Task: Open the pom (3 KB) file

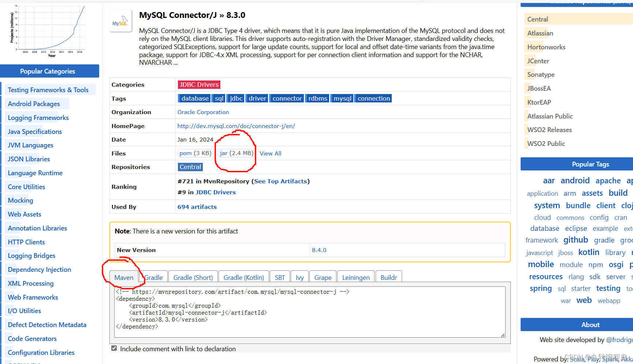Action: point(195,153)
